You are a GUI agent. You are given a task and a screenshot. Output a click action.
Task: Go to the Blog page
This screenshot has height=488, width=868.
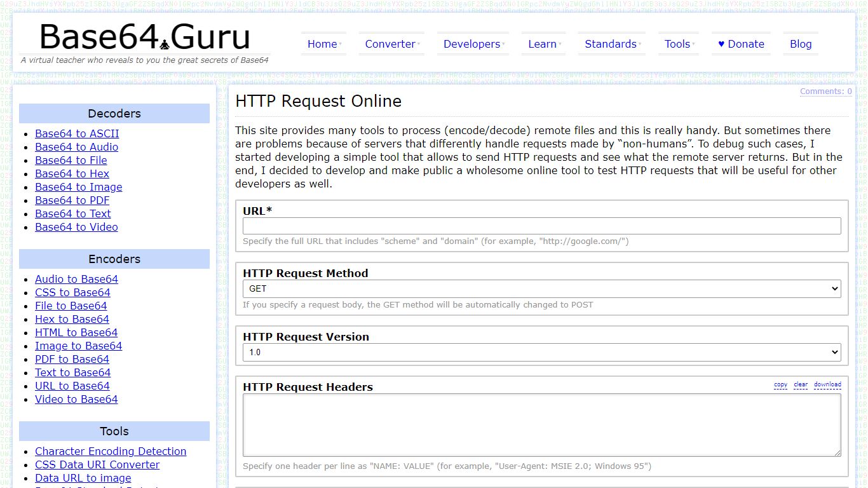(801, 44)
